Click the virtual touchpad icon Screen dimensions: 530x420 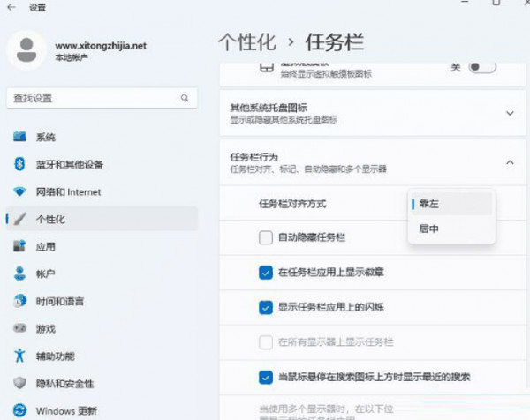coord(267,68)
